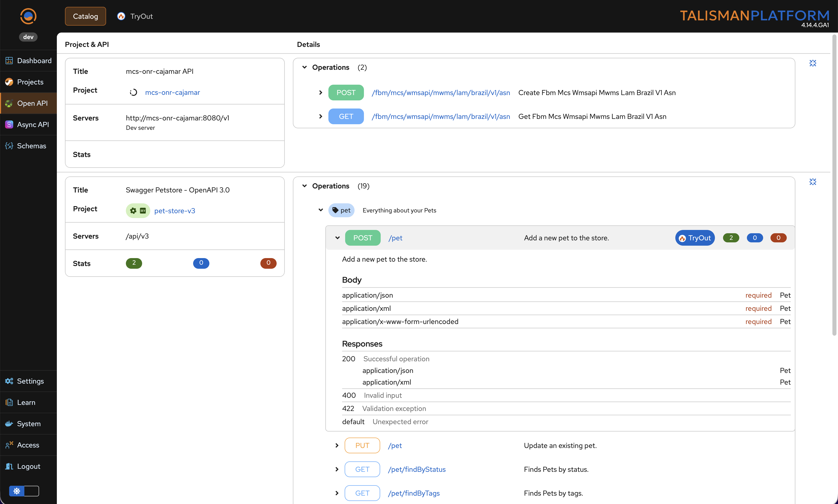This screenshot has width=838, height=504.
Task: Toggle the light/dark theme switch
Action: [24, 491]
